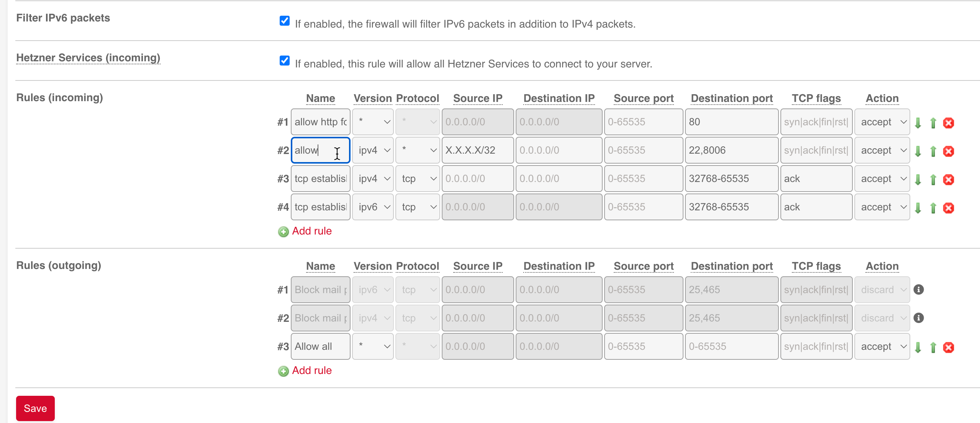
Task: Click destination IP field of incoming rule #3
Action: pyautogui.click(x=559, y=179)
